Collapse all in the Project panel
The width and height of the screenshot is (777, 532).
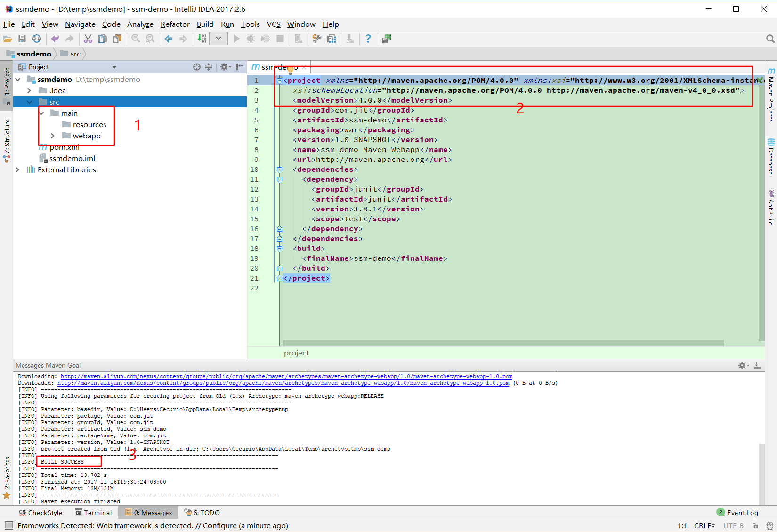pos(209,67)
